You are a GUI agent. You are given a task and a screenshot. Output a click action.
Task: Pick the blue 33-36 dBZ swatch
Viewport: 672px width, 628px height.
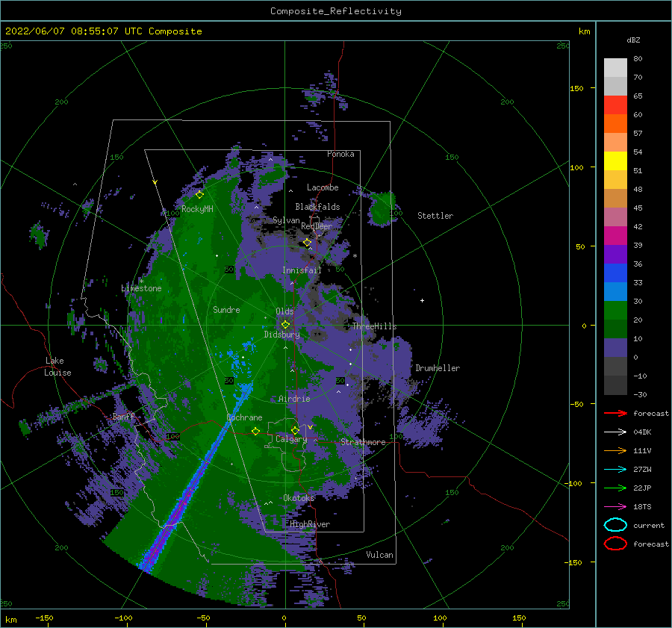tap(615, 273)
